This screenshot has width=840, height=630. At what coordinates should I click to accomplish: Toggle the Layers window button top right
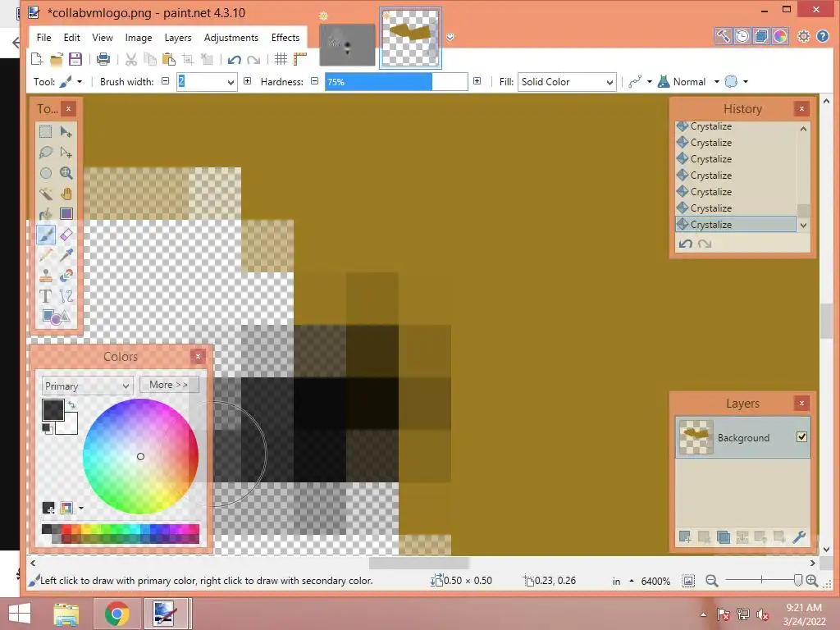pos(760,36)
